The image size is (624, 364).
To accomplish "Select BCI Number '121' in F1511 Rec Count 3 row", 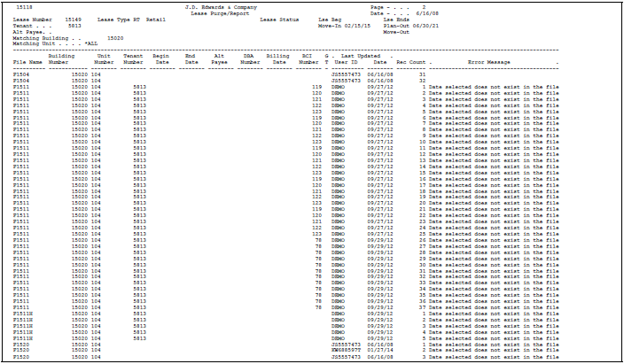I will click(317, 99).
